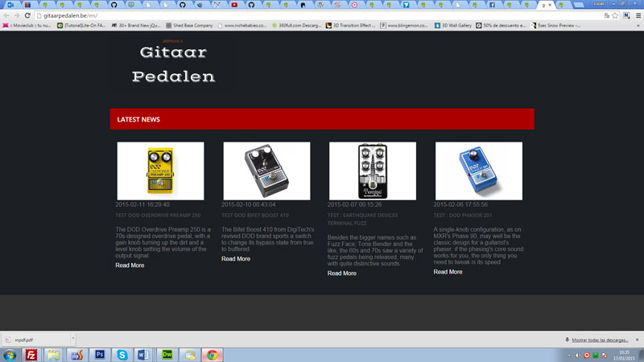Open the 3D Transition Effect bookmark
644x362 pixels.
pyautogui.click(x=350, y=26)
